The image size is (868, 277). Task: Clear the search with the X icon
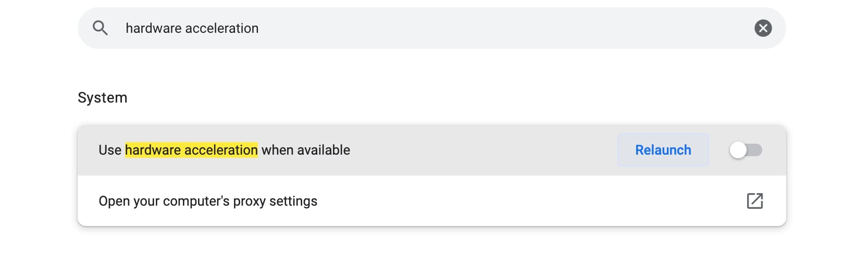pyautogui.click(x=763, y=28)
